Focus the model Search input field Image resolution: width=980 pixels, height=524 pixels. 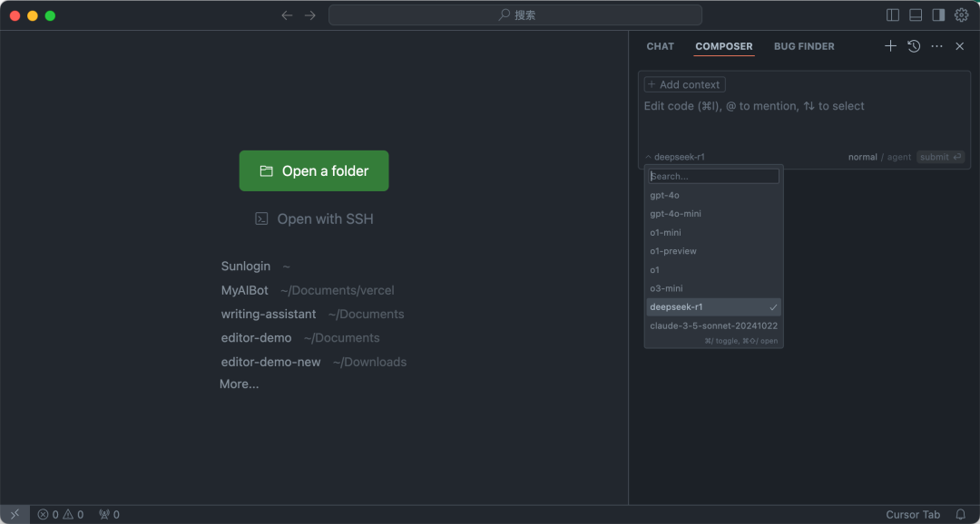[714, 176]
